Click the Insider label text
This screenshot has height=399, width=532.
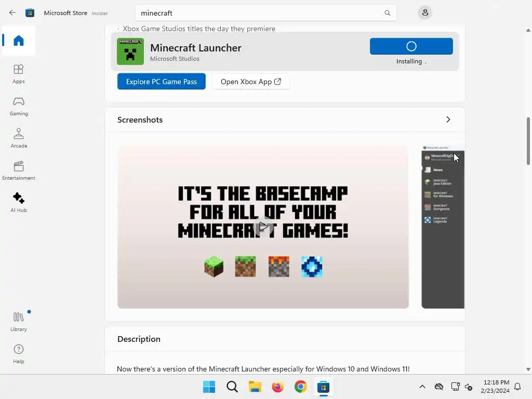tap(100, 13)
